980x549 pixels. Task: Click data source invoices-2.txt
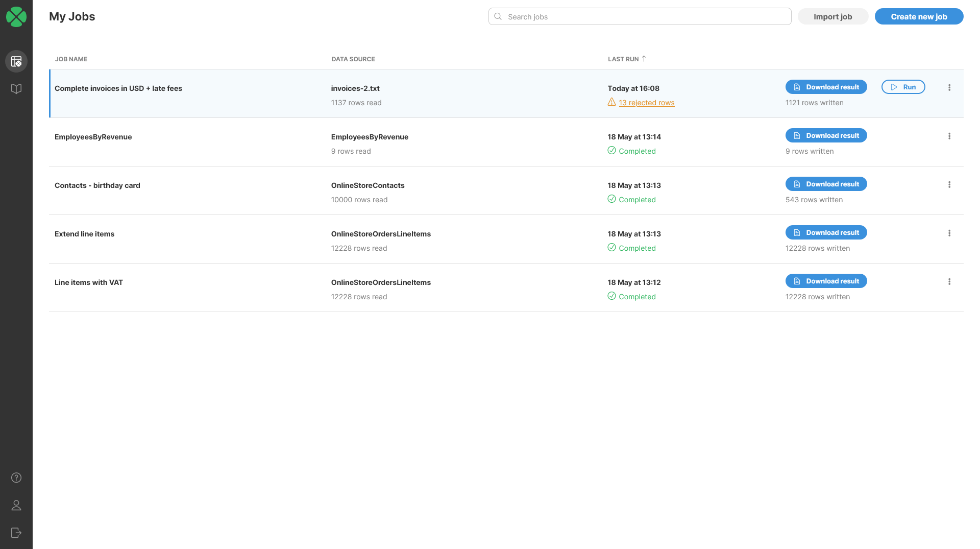tap(355, 88)
